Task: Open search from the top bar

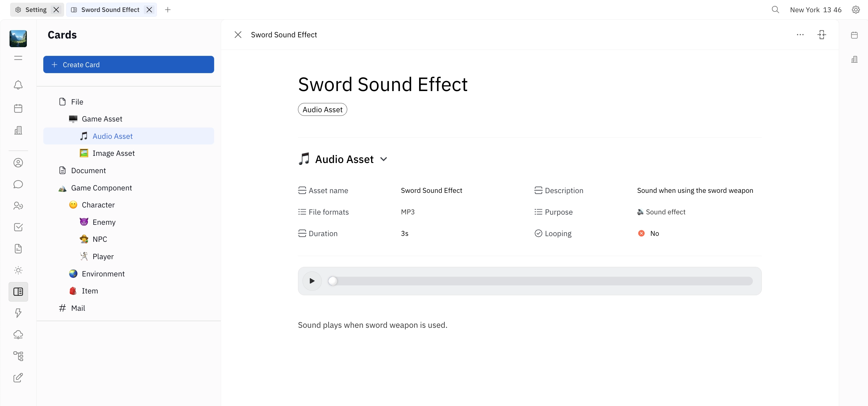Action: click(x=775, y=10)
